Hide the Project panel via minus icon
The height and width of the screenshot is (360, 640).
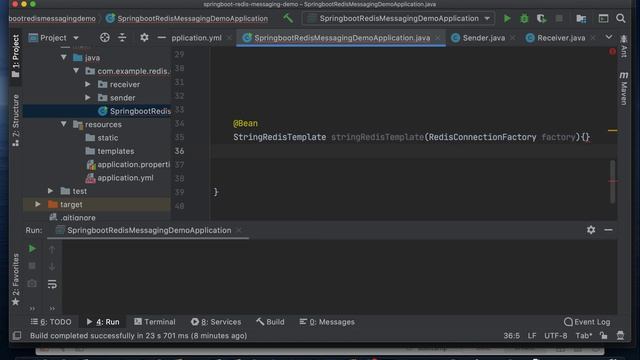click(161, 38)
